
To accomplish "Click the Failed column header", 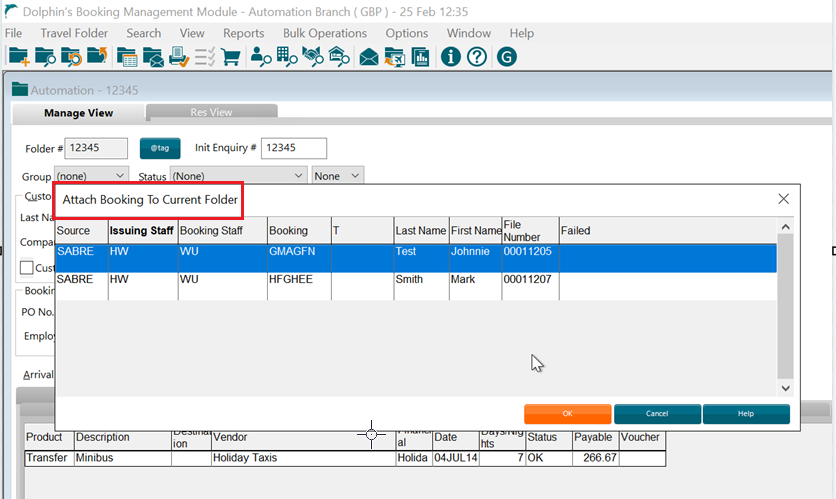I will 668,230.
